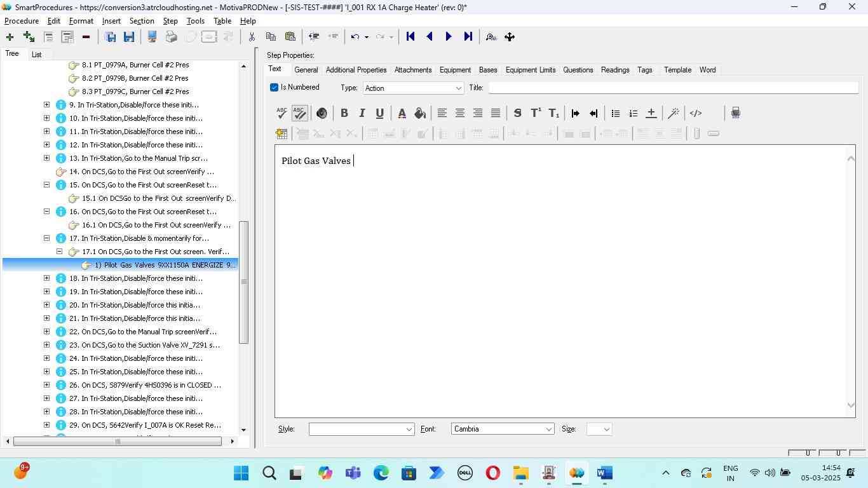868x488 pixels.
Task: Select step 22 Manual Trip screen in tree
Action: pyautogui.click(x=149, y=332)
